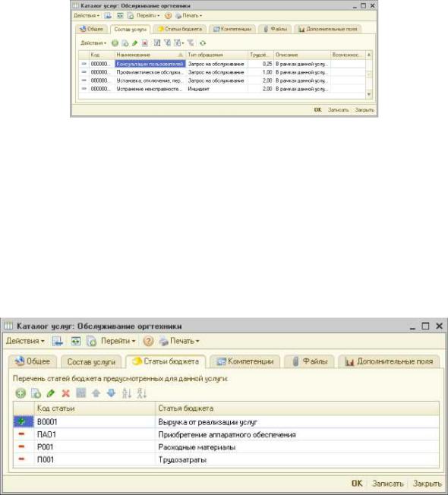Image resolution: width=448 pixels, height=495 pixels.
Task: Click the red X Delete icon in lower window
Action: point(66,393)
